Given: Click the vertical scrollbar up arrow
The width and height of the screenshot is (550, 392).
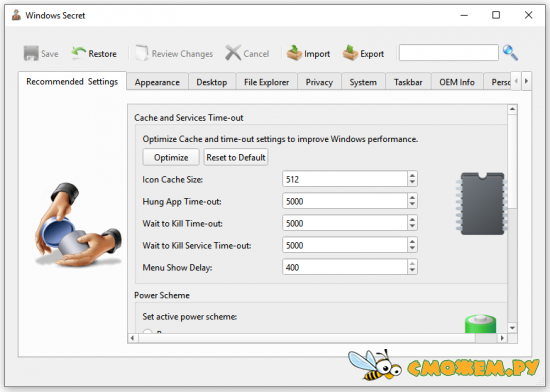Looking at the screenshot, I should coord(512,109).
